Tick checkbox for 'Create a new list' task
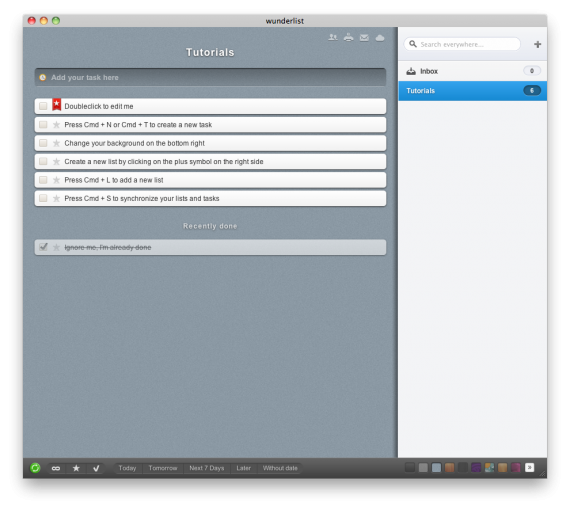 43,161
